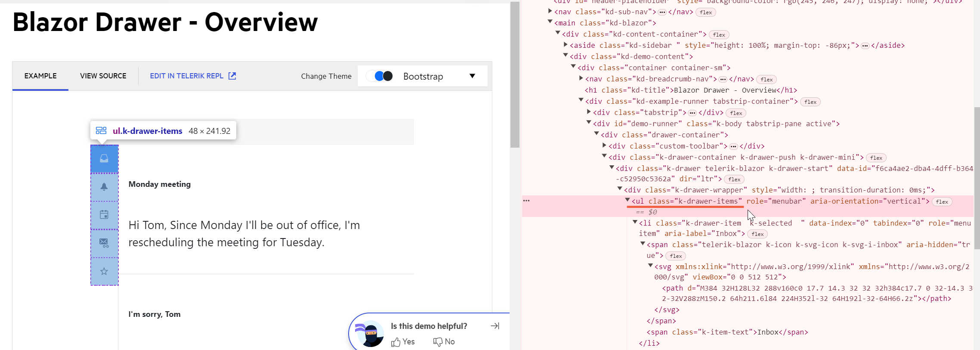
Task: Click the Change Theme label
Action: [x=326, y=76]
